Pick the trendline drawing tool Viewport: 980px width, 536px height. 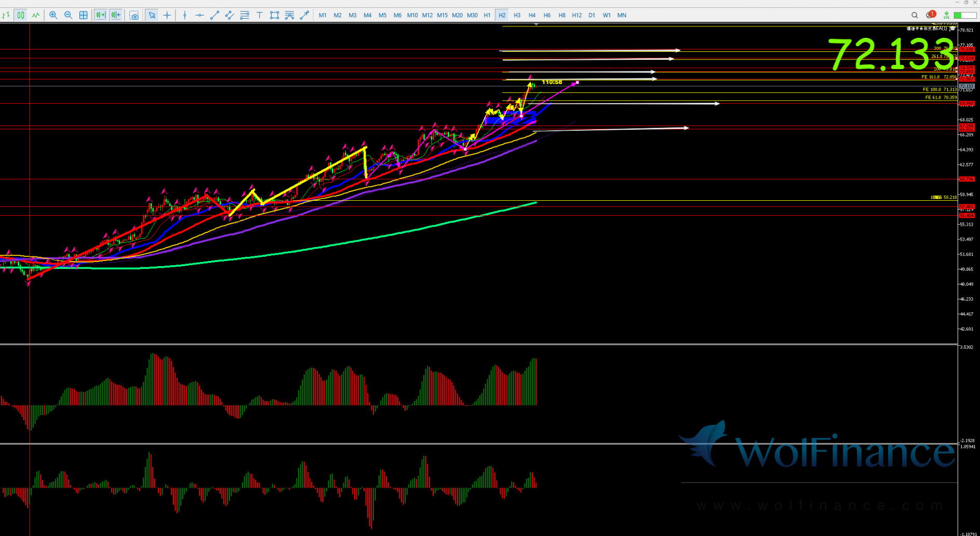click(214, 15)
